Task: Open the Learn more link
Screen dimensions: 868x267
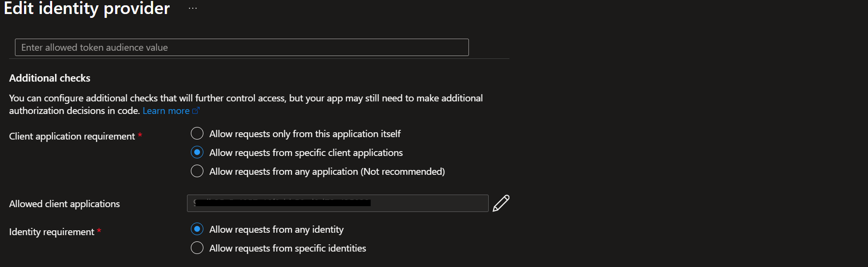Action: 166,111
